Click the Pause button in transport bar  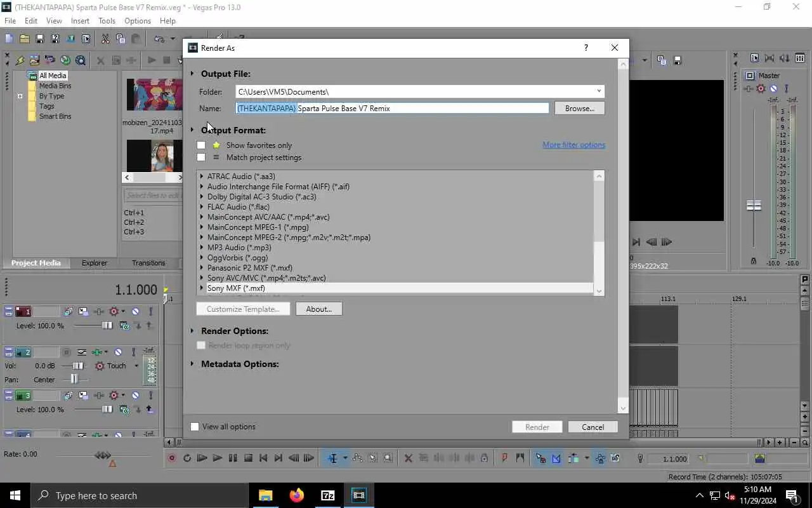(233, 458)
